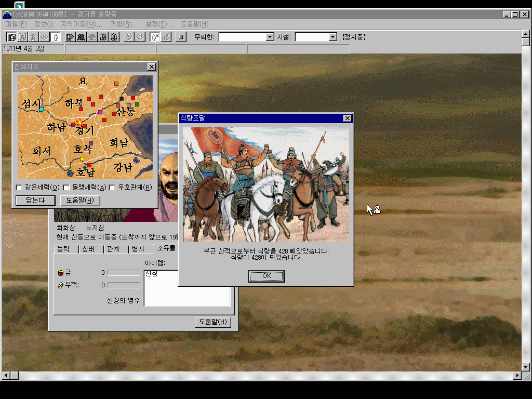Screen dimensions: 532x399
Task: Click the 닫는다 button in 전체지도
Action: click(35, 200)
